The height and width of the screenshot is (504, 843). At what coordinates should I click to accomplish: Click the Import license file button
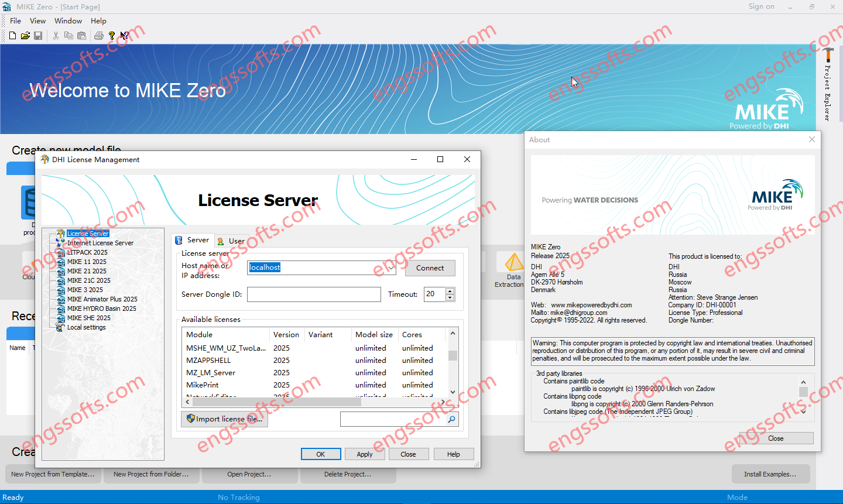click(x=224, y=419)
